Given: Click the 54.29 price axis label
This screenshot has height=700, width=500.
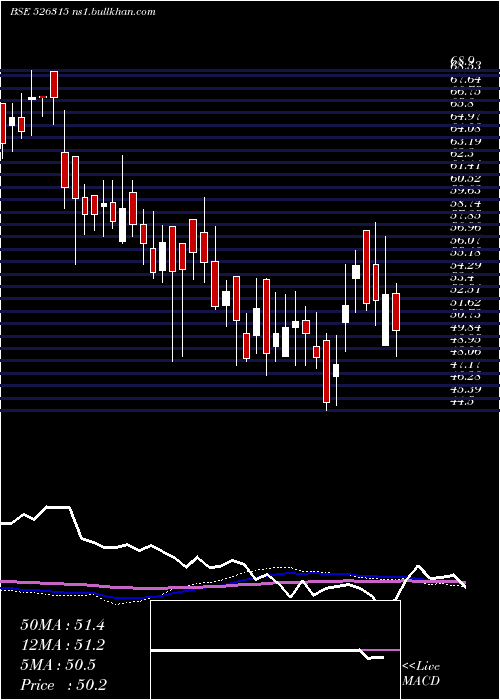Looking at the screenshot, I should click(466, 265).
